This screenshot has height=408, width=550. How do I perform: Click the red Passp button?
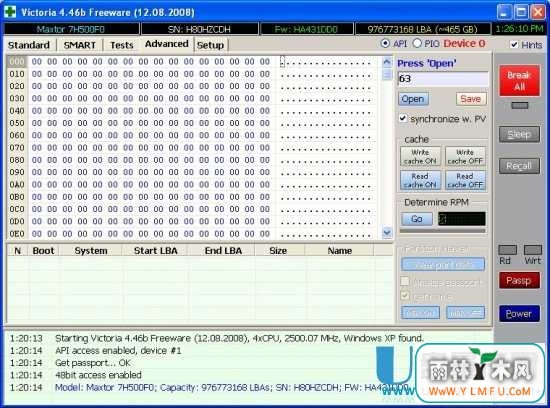519,280
